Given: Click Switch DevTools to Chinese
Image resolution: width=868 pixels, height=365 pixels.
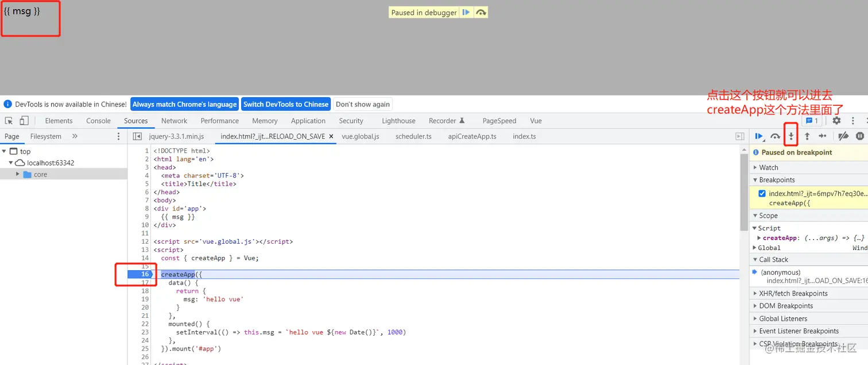Looking at the screenshot, I should coord(286,104).
